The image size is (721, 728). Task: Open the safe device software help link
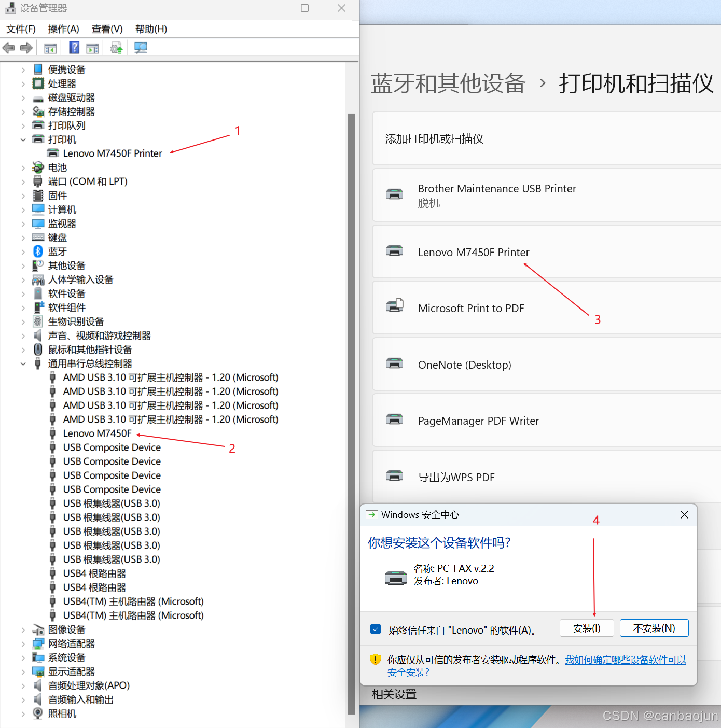pos(625,660)
